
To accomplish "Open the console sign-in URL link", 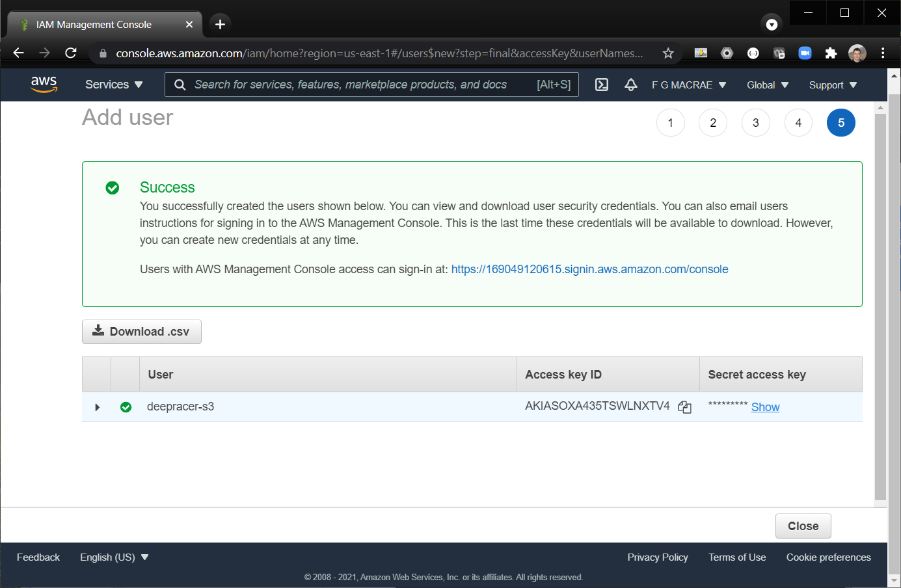I will (x=589, y=269).
